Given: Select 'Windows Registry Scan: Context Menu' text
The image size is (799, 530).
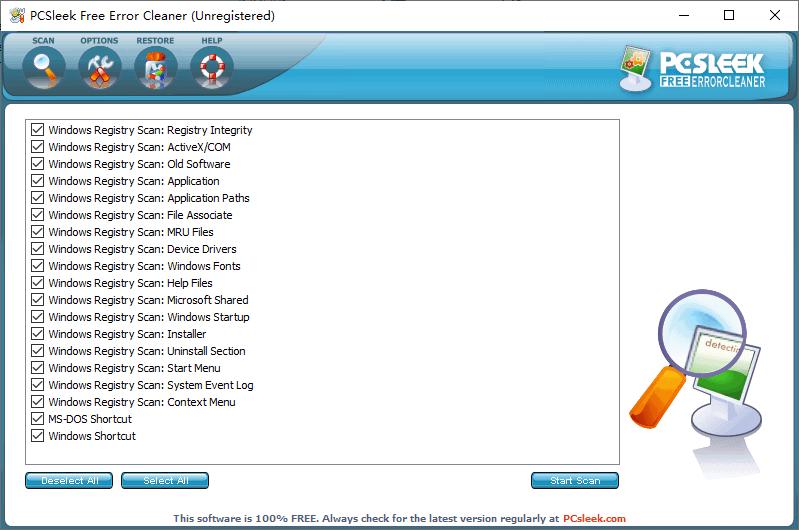Looking at the screenshot, I should [x=142, y=402].
